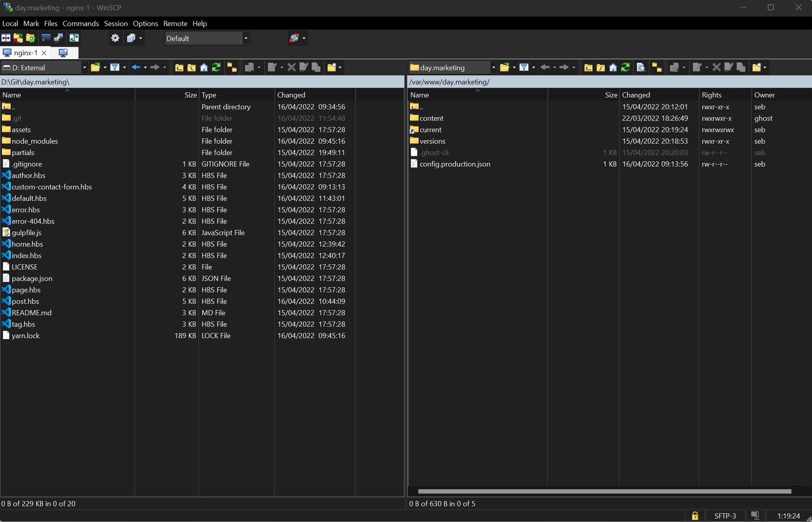This screenshot has width=812, height=522.
Task: Open Preferences using the gear icon
Action: pyautogui.click(x=115, y=38)
